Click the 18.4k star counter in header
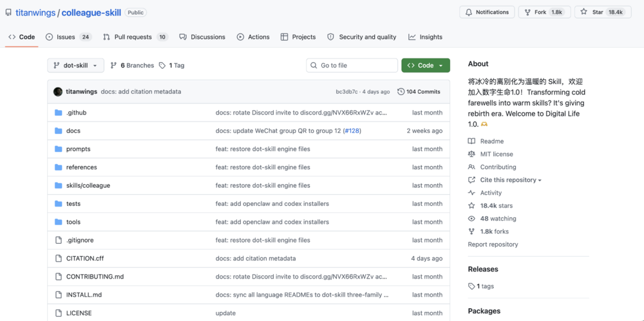Viewport: 644px width, 321px height. [616, 12]
